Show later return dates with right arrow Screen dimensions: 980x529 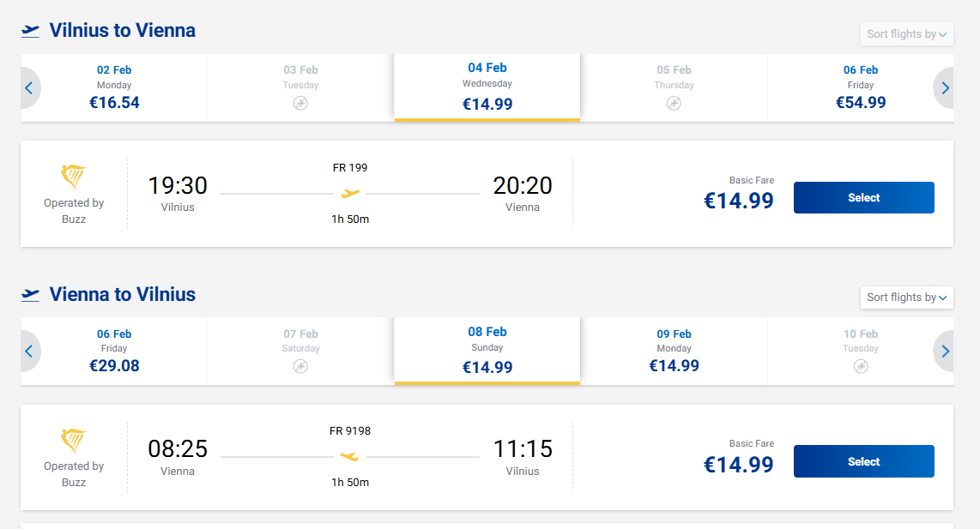click(945, 351)
